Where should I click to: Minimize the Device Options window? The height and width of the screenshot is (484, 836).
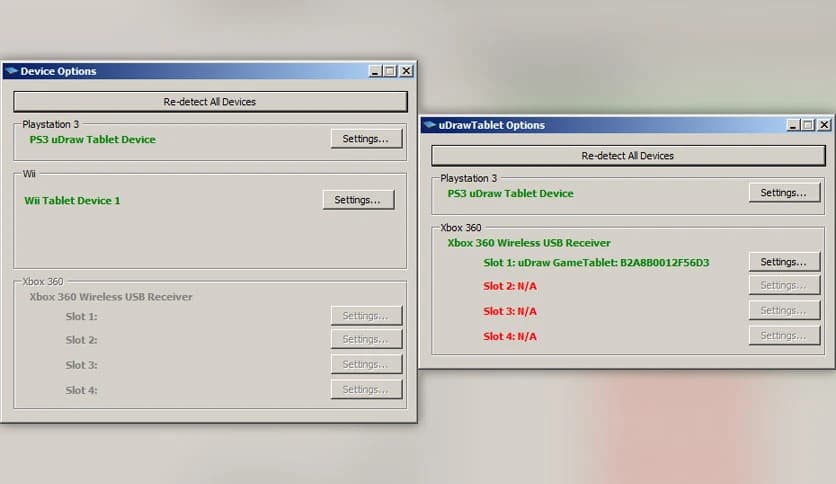coord(375,71)
